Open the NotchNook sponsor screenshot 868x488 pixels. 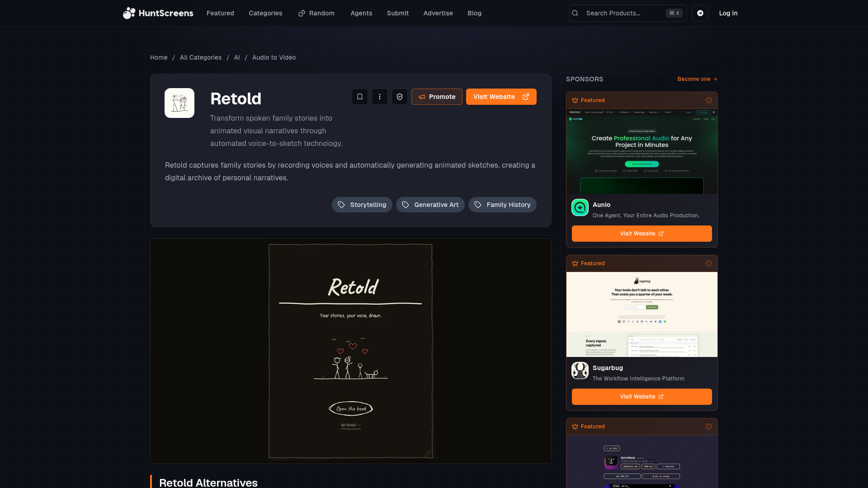click(642, 461)
